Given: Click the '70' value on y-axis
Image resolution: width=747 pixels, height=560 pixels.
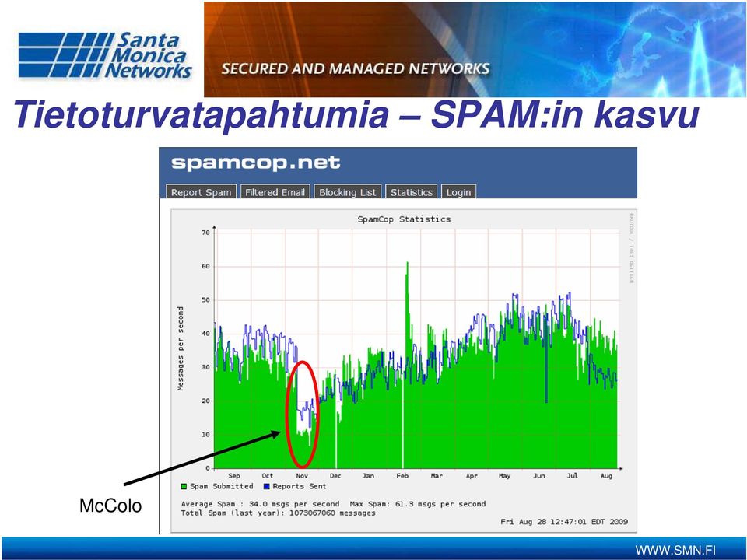Looking at the screenshot, I should point(205,233).
